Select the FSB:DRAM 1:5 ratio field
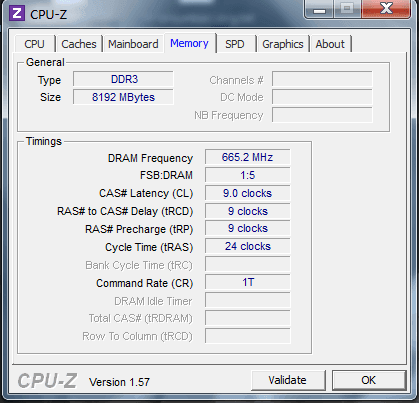Screen dimensions: 419x403 [247, 175]
